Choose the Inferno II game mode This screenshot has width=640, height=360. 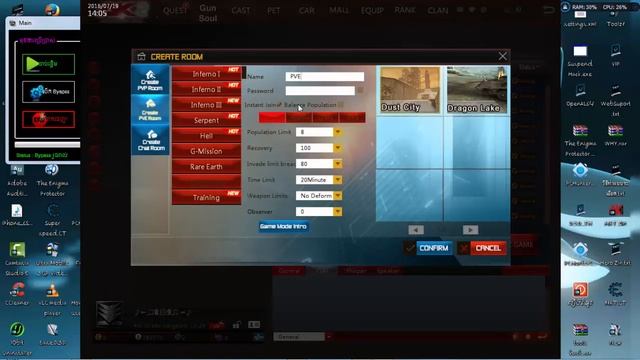point(206,89)
